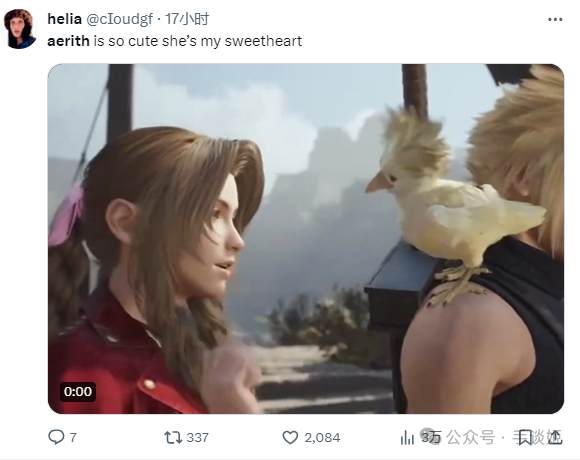This screenshot has width=580, height=460.
Task: Open the display name helia
Action: 64,19
